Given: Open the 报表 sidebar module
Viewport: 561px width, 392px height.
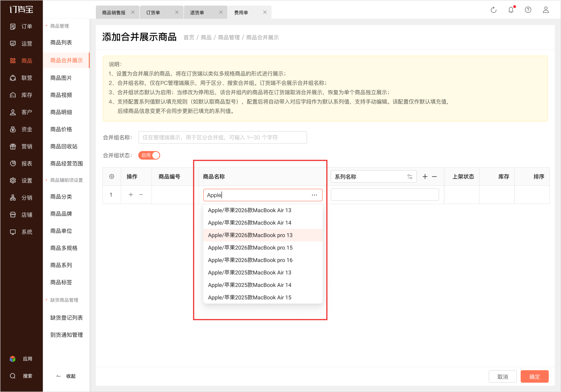Looking at the screenshot, I should [x=21, y=163].
